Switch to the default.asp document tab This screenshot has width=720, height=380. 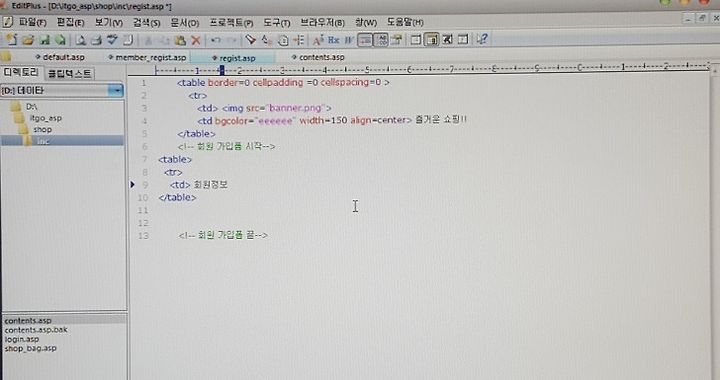click(60, 57)
